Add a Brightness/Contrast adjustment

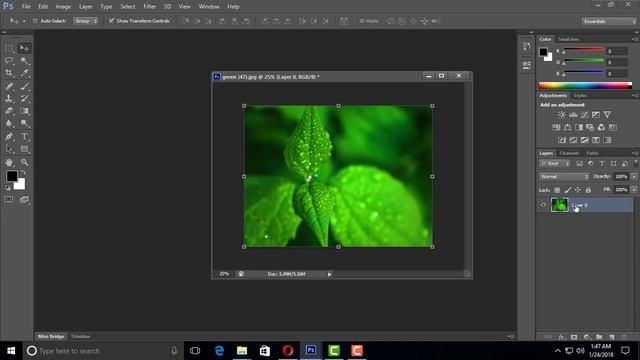pos(562,115)
